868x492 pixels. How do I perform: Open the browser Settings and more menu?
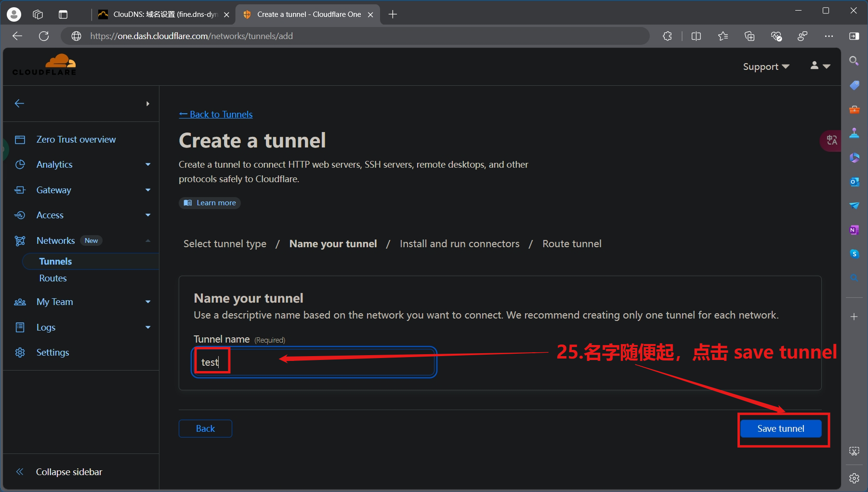(x=829, y=36)
